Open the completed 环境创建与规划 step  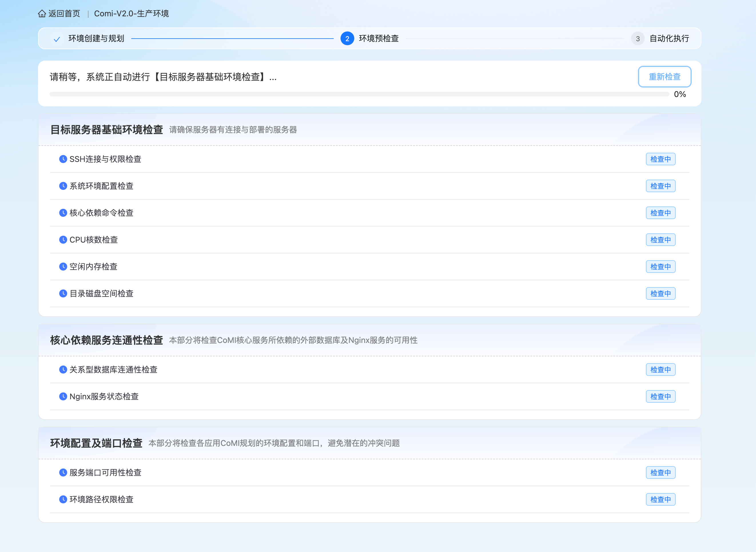(x=96, y=38)
